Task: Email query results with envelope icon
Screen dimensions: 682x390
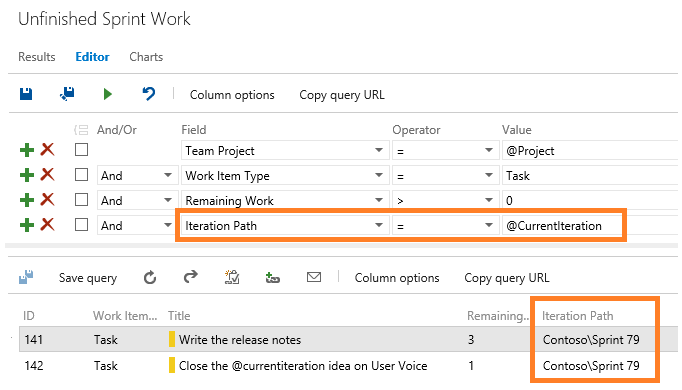Action: coord(314,277)
